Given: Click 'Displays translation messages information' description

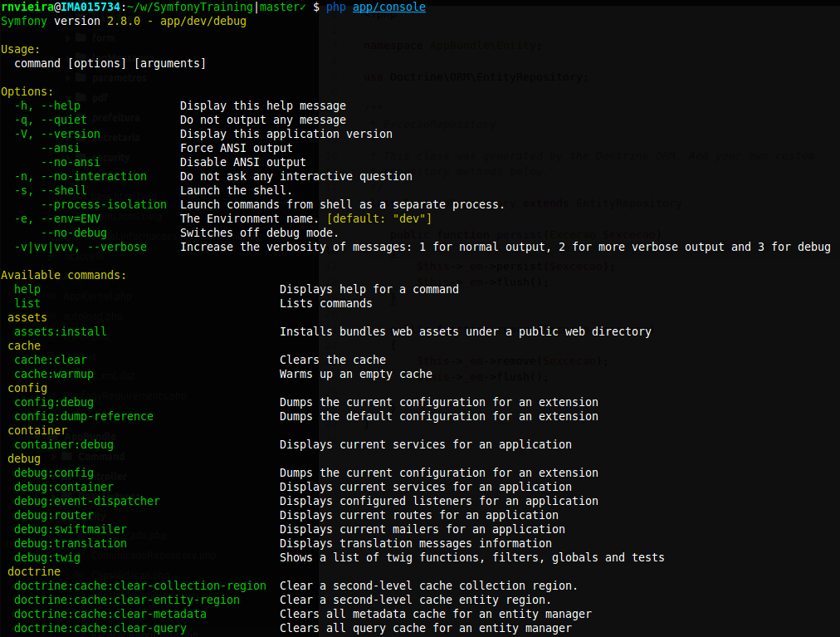Looking at the screenshot, I should [x=416, y=543].
